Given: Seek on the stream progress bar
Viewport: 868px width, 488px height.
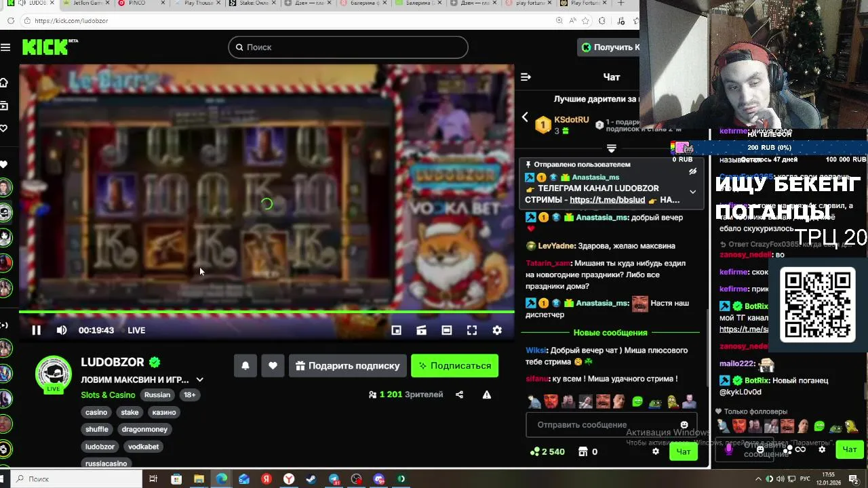Looking at the screenshot, I should pyautogui.click(x=267, y=312).
